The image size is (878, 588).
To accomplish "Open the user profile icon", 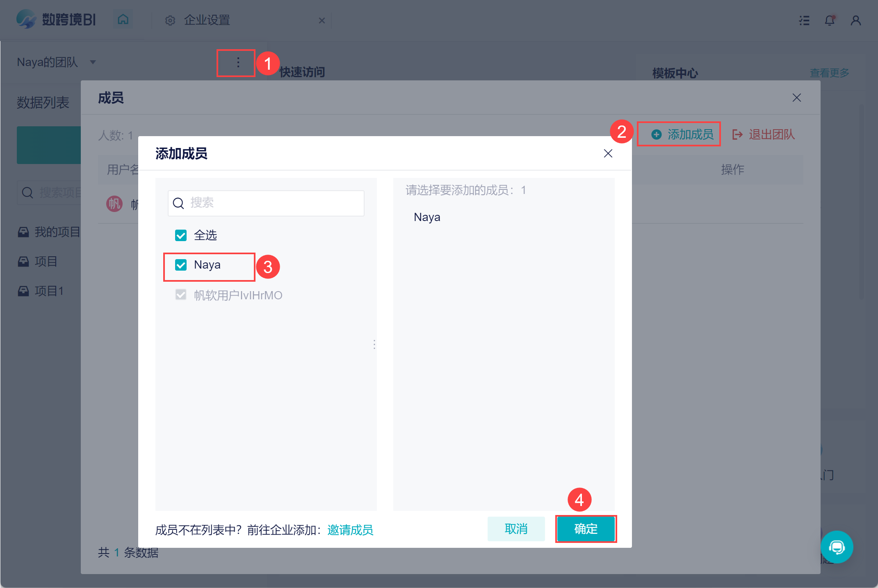I will [x=855, y=20].
